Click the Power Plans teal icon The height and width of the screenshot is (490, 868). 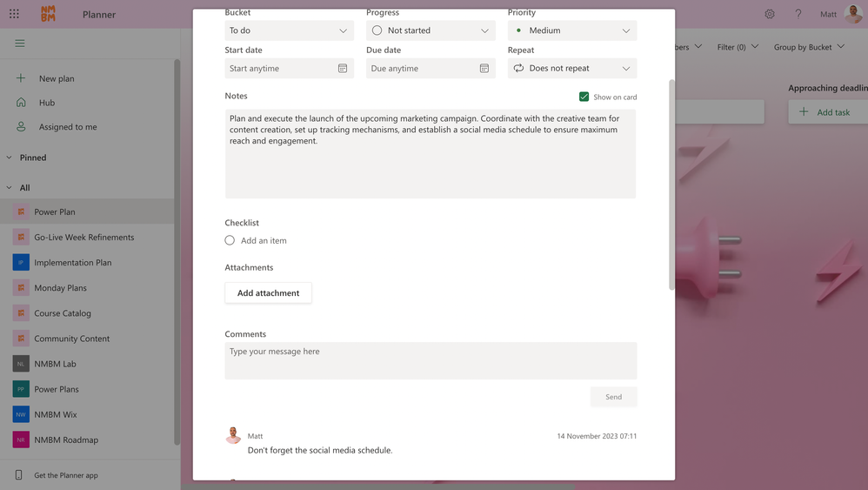(x=21, y=389)
